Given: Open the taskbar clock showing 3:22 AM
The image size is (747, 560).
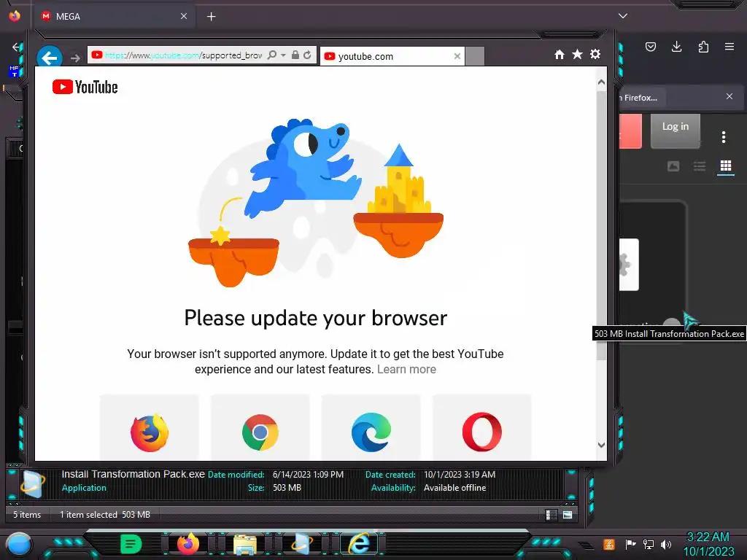Looking at the screenshot, I should pos(708,544).
